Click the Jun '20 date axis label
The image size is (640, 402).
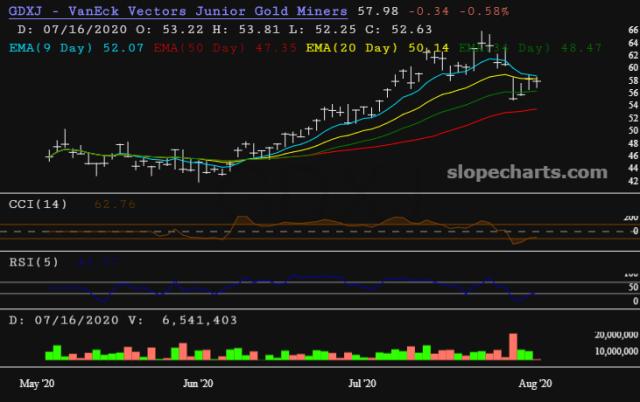pyautogui.click(x=198, y=384)
